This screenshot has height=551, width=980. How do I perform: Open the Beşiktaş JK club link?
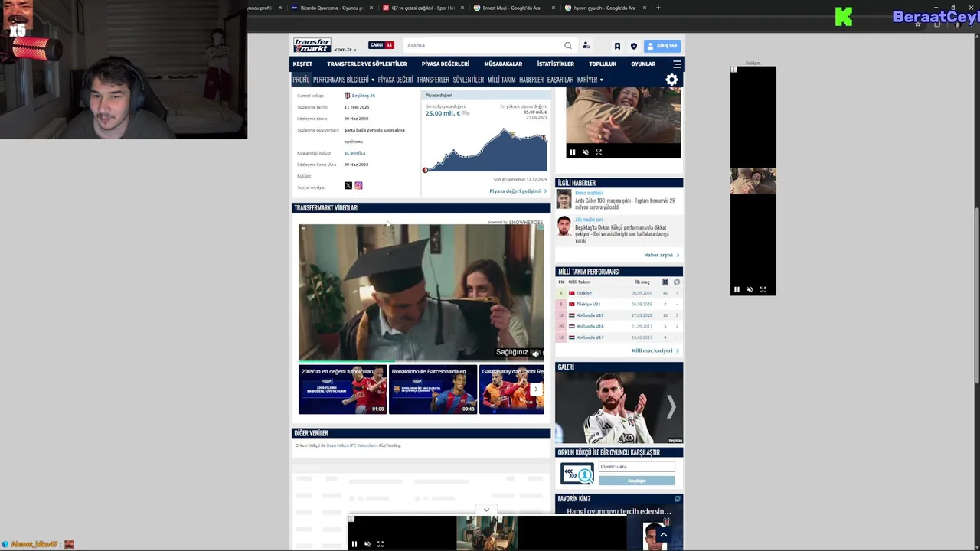pos(364,96)
